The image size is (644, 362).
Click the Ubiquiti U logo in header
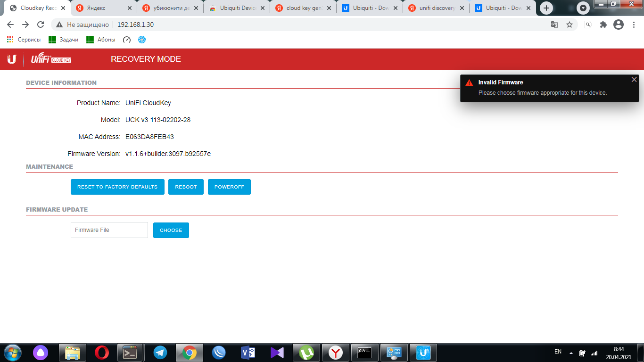pos(12,59)
